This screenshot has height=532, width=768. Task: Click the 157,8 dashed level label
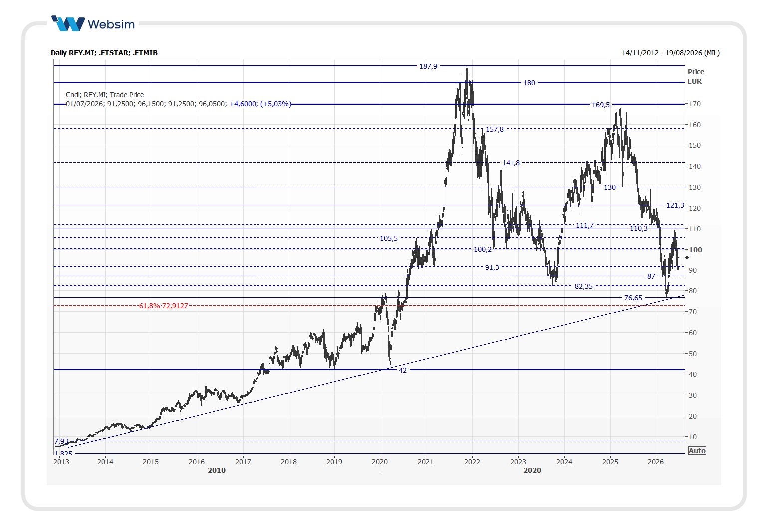[495, 129]
